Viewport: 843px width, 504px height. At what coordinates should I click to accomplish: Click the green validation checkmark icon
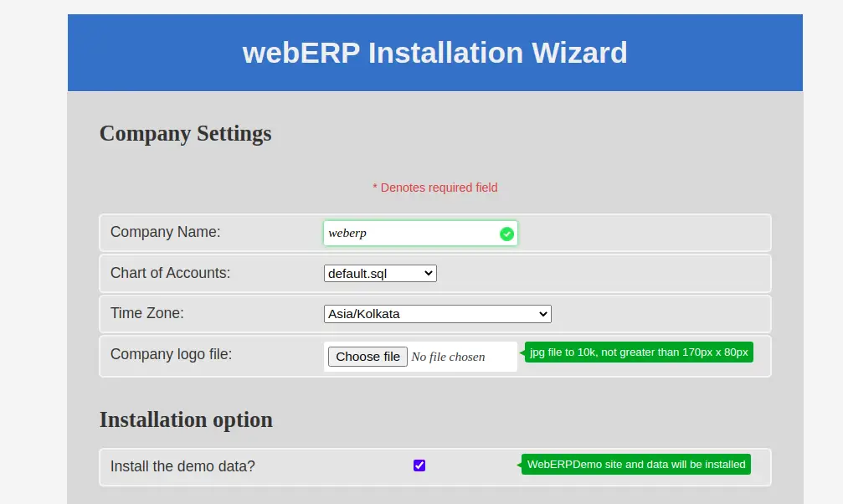[506, 234]
